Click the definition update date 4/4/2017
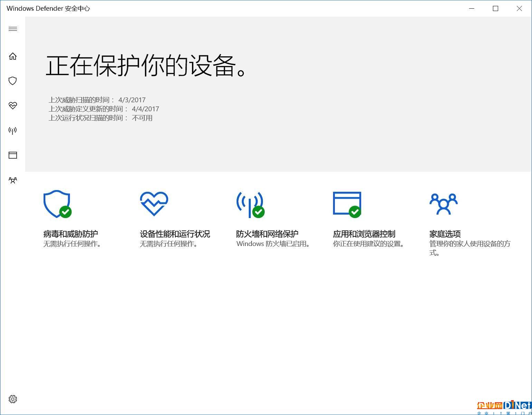The image size is (532, 415). pos(145,109)
